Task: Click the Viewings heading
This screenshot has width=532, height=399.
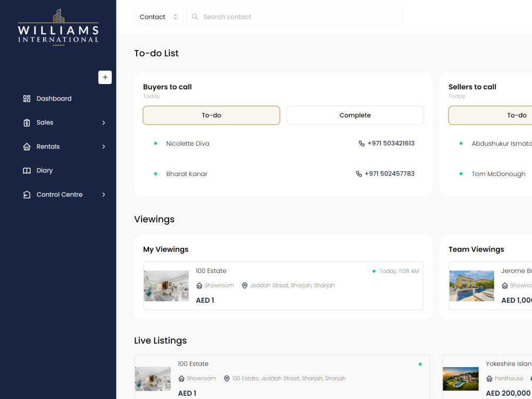Action: [x=154, y=219]
